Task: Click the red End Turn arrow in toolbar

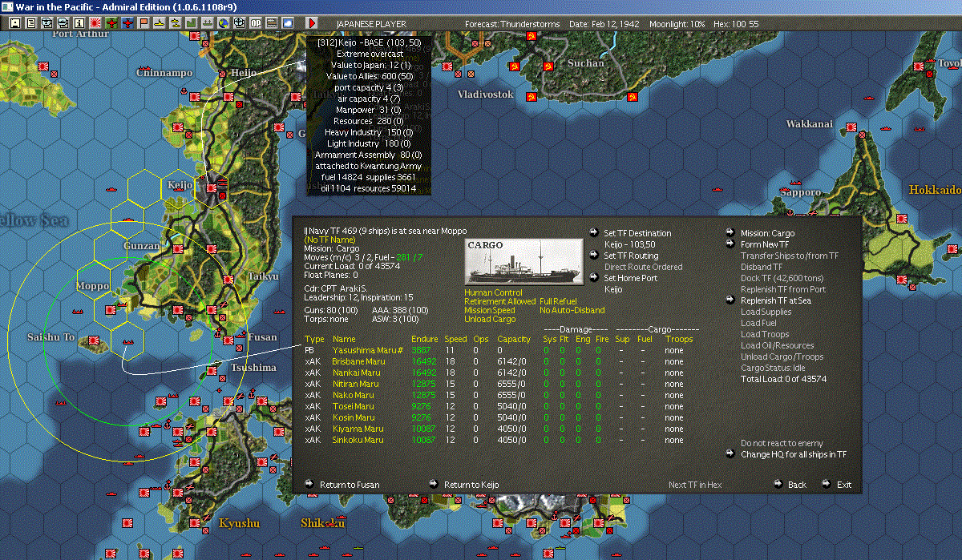Action: click(312, 23)
